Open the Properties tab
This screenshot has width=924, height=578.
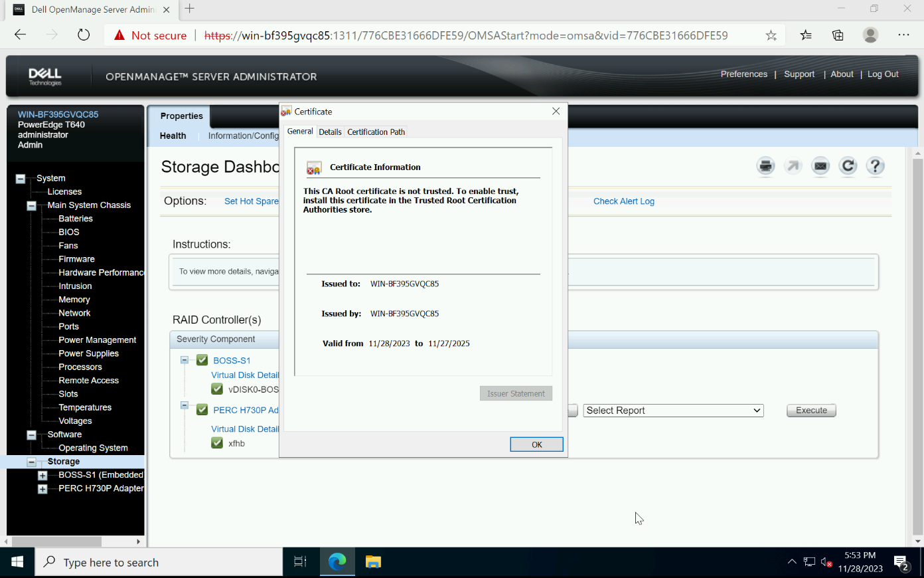click(181, 116)
